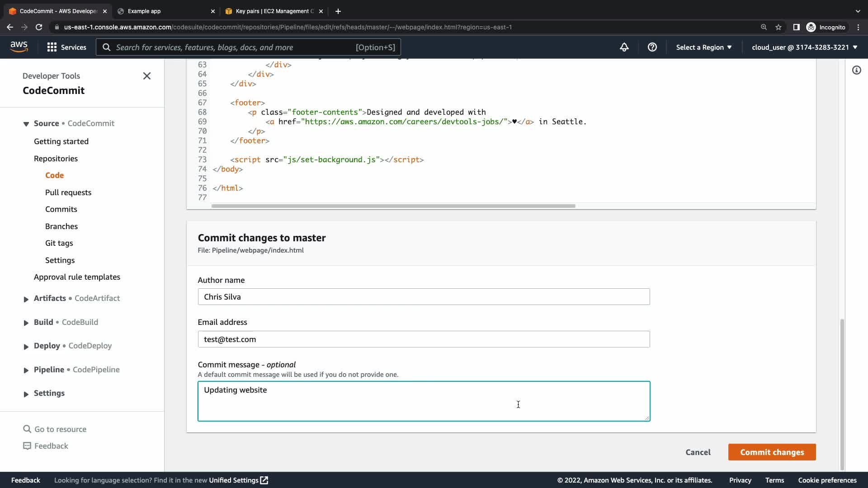Click the code editor horizontal scrollbar
Image resolution: width=868 pixels, height=488 pixels.
click(393, 206)
